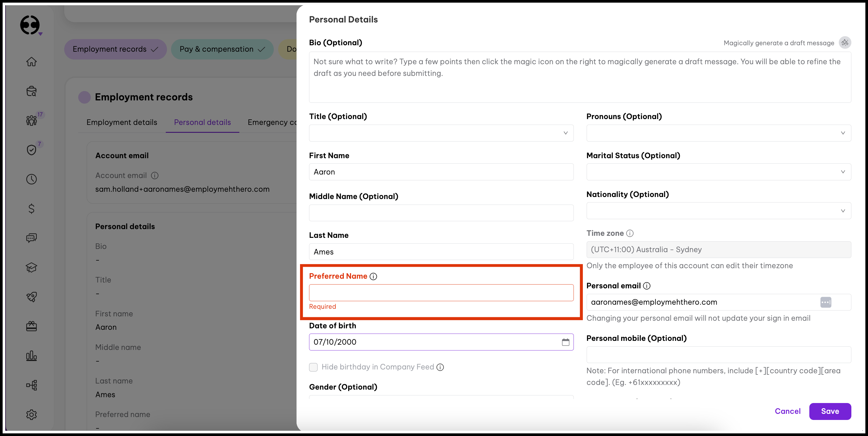
Task: Click the magic draft generator icon
Action: [844, 43]
